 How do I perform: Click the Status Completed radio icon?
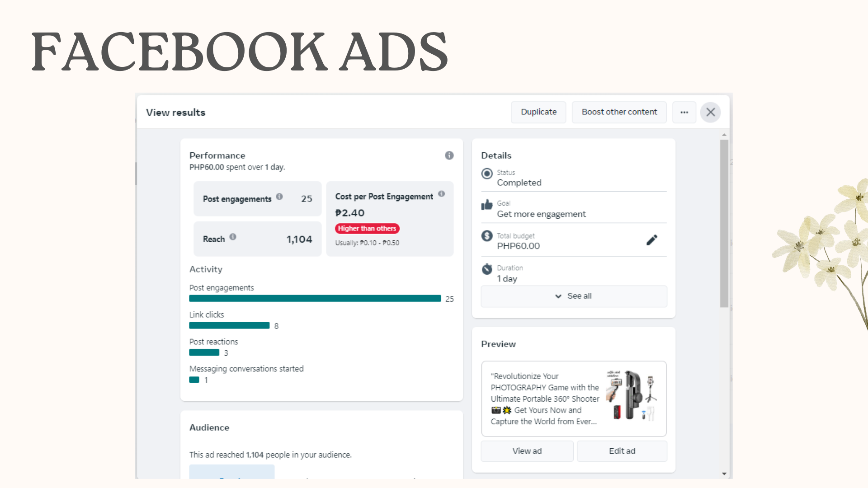tap(487, 174)
